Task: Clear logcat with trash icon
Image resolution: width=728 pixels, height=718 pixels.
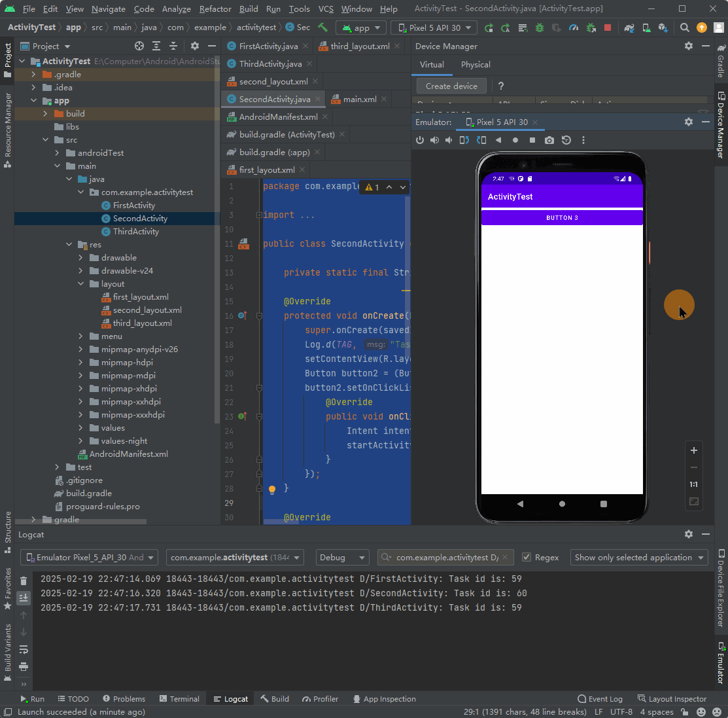Action: click(24, 581)
